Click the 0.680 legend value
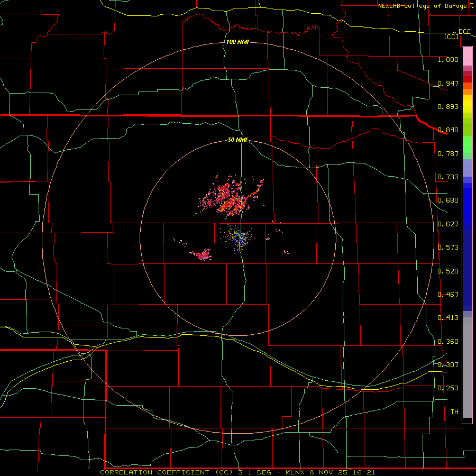Screen dimensions: 476x476 point(448,200)
